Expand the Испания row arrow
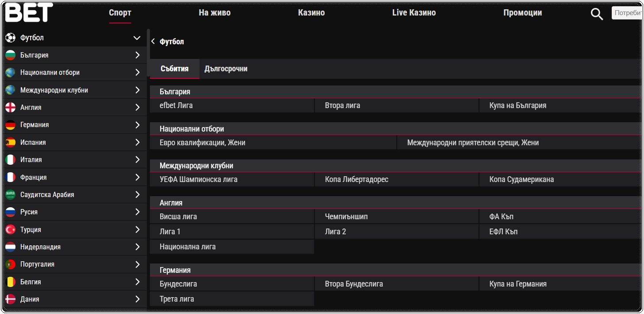Image resolution: width=644 pixels, height=314 pixels. [x=137, y=142]
